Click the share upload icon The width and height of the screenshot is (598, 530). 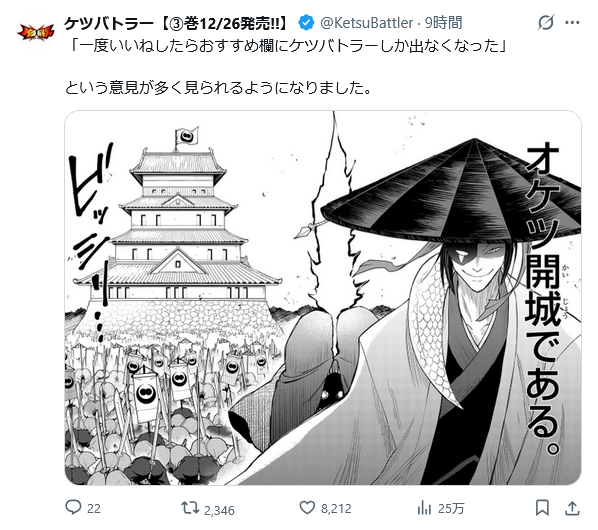pyautogui.click(x=572, y=508)
